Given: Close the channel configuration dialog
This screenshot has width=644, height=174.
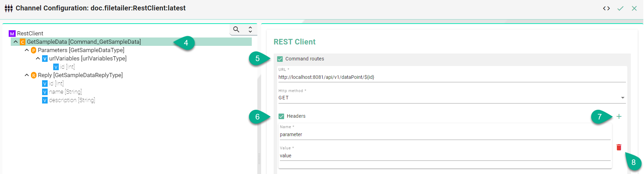Looking at the screenshot, I should point(634,8).
